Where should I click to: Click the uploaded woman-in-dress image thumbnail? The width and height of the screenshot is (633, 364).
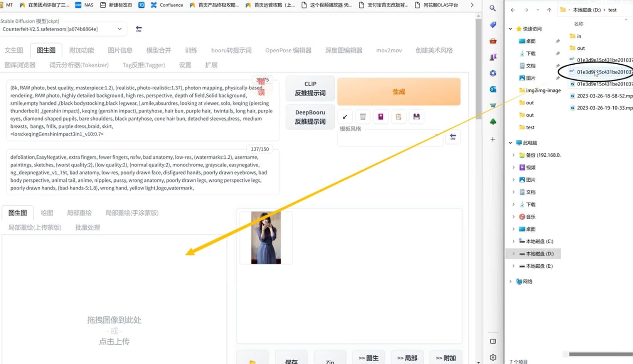point(266,237)
